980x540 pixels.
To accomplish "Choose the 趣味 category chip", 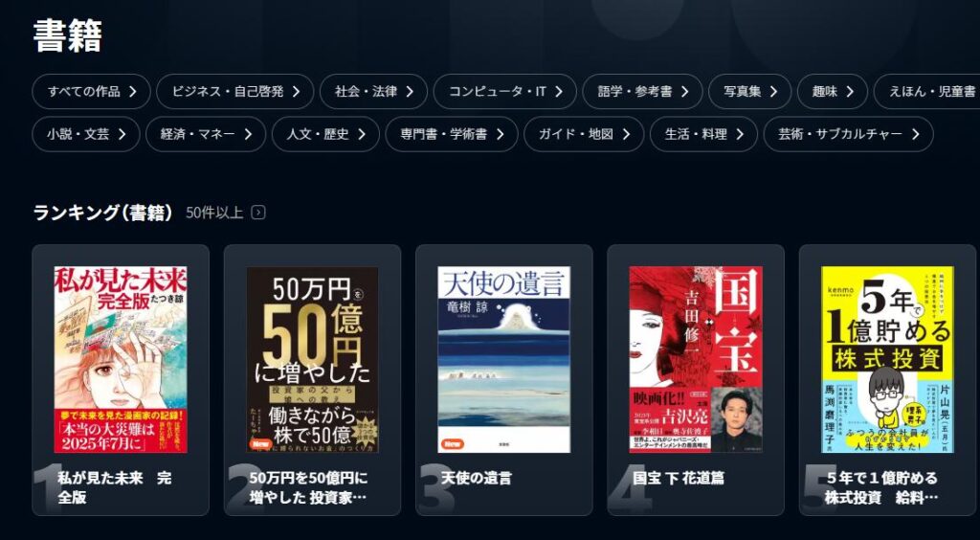I will coord(833,91).
